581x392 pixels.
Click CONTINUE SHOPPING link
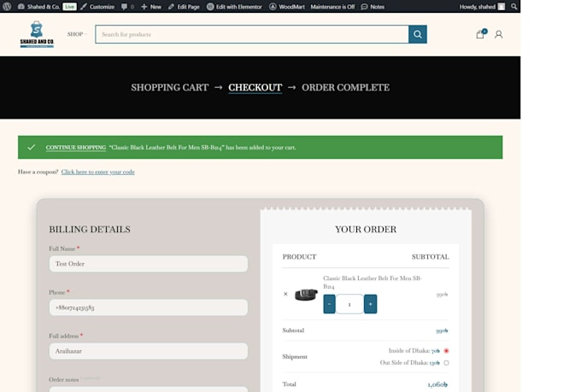click(x=76, y=148)
